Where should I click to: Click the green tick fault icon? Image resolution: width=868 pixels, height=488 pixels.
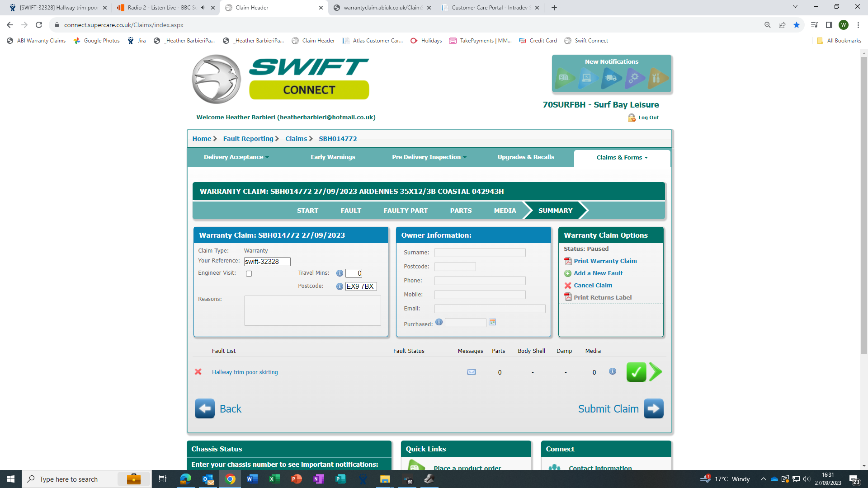[x=636, y=372]
